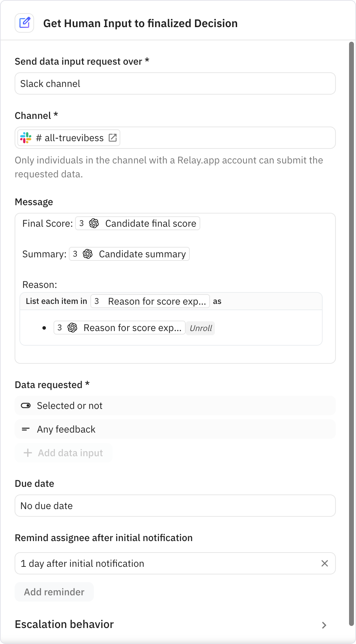Click OpenAI icon in bulleted reason chip
Viewport: 356px width, 644px height.
(72, 328)
